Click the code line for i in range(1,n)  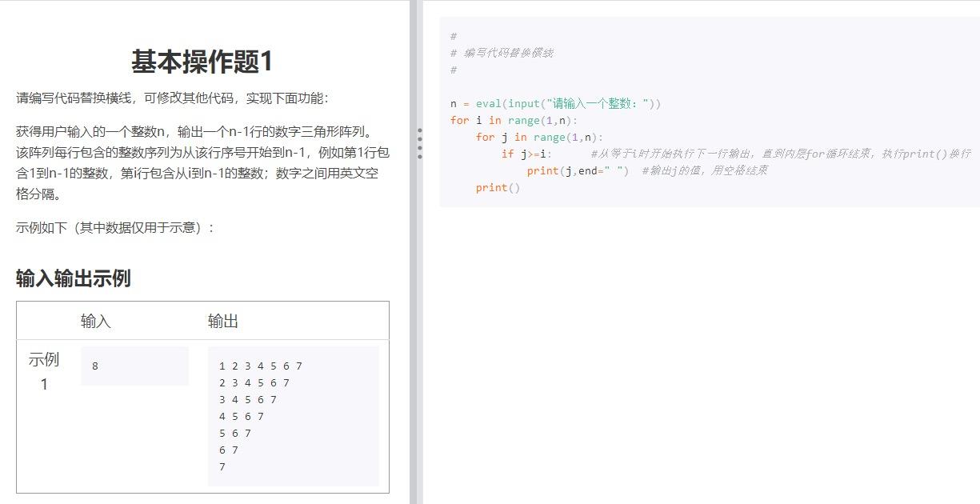(514, 120)
